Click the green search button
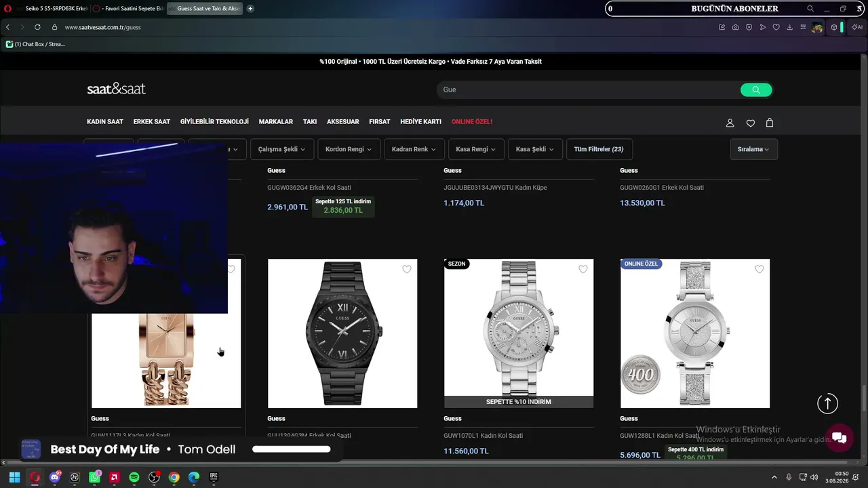The image size is (868, 488). pyautogui.click(x=756, y=89)
